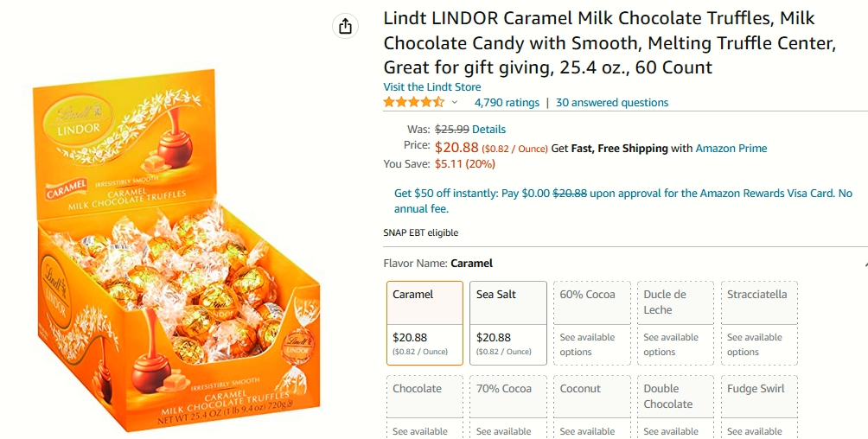Choose the Double Chocolate flavor
This screenshot has height=439, width=868.
[675, 407]
